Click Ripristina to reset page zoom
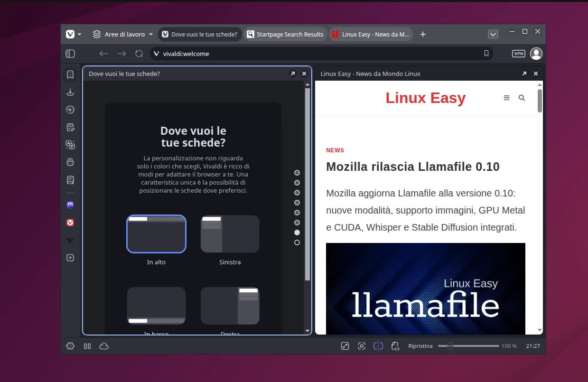 click(420, 346)
